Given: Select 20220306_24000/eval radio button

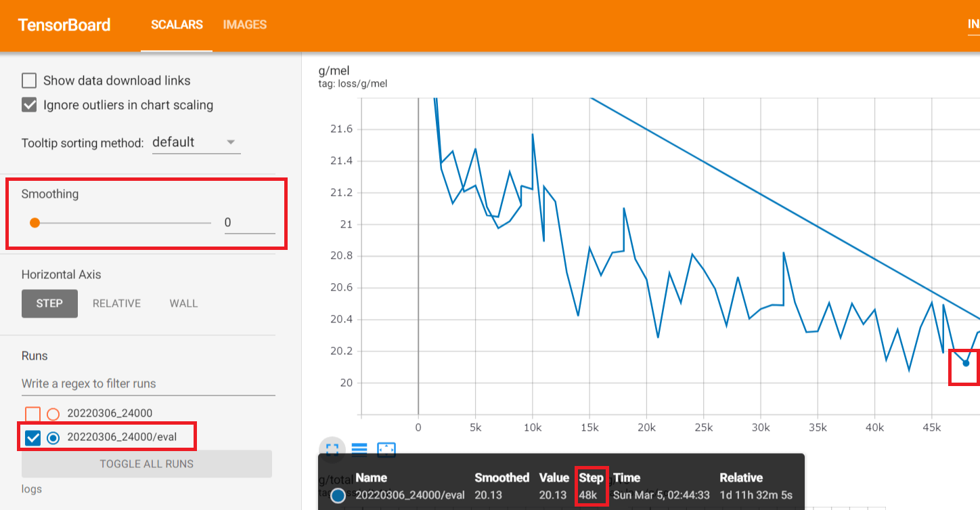Looking at the screenshot, I should point(53,438).
